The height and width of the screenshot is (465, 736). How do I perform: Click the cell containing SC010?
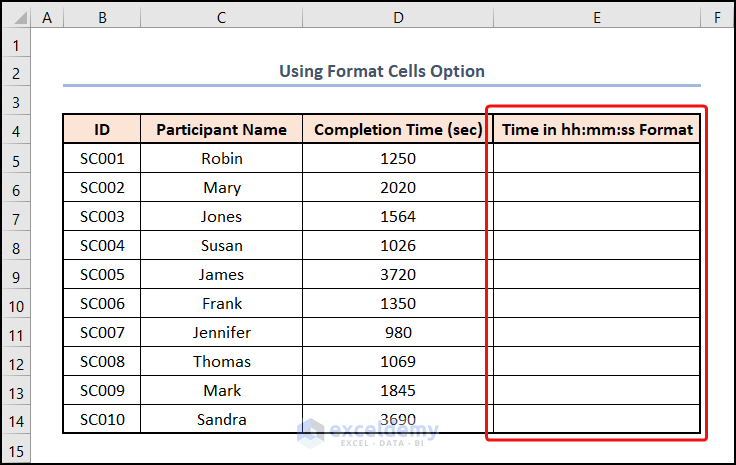[102, 420]
